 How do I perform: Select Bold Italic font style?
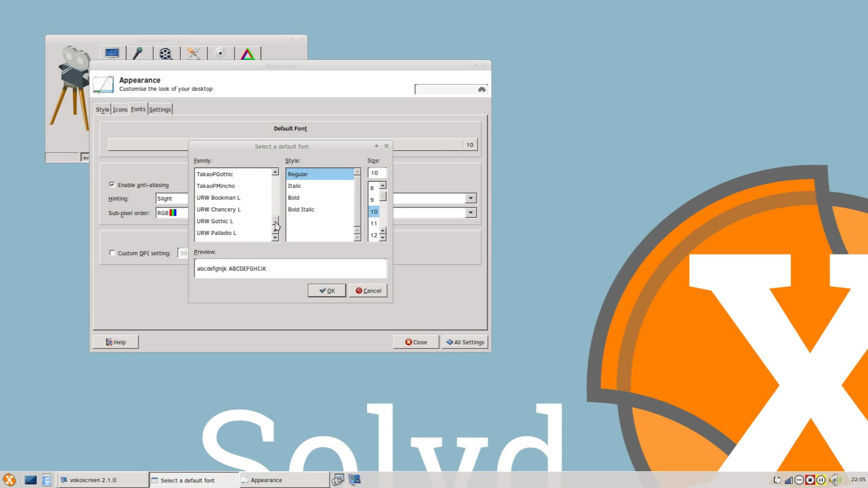tap(320, 209)
